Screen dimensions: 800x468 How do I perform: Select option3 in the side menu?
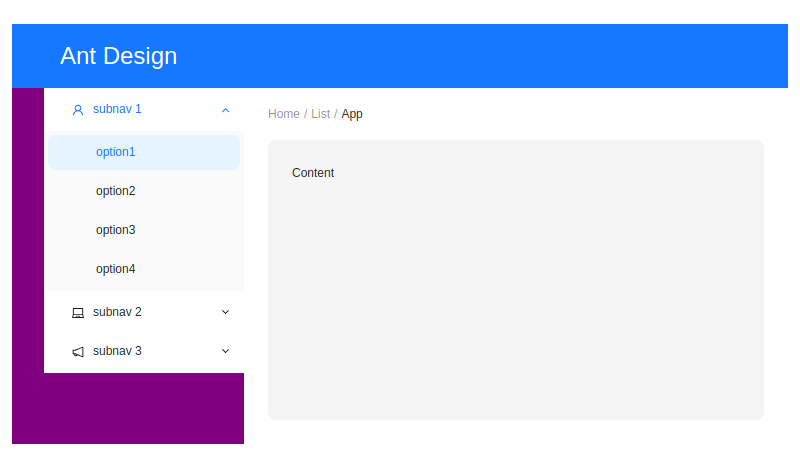pos(144,230)
